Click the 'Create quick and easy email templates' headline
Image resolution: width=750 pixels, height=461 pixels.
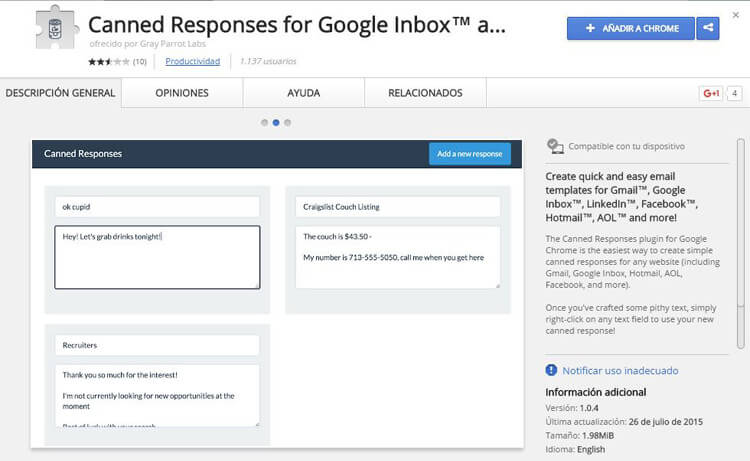(x=622, y=197)
